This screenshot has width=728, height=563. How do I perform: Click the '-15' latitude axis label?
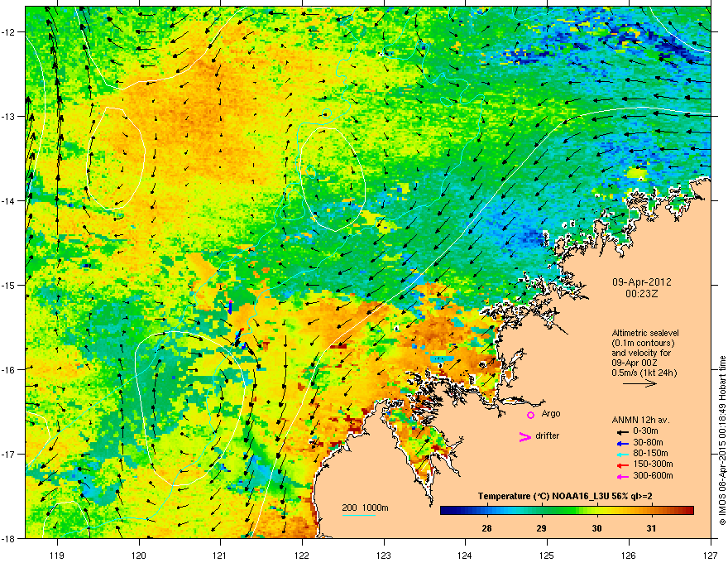point(9,285)
